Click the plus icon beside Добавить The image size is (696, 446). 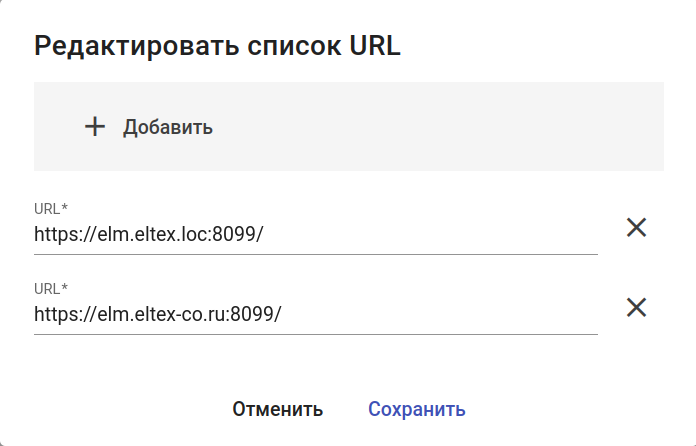(x=95, y=127)
